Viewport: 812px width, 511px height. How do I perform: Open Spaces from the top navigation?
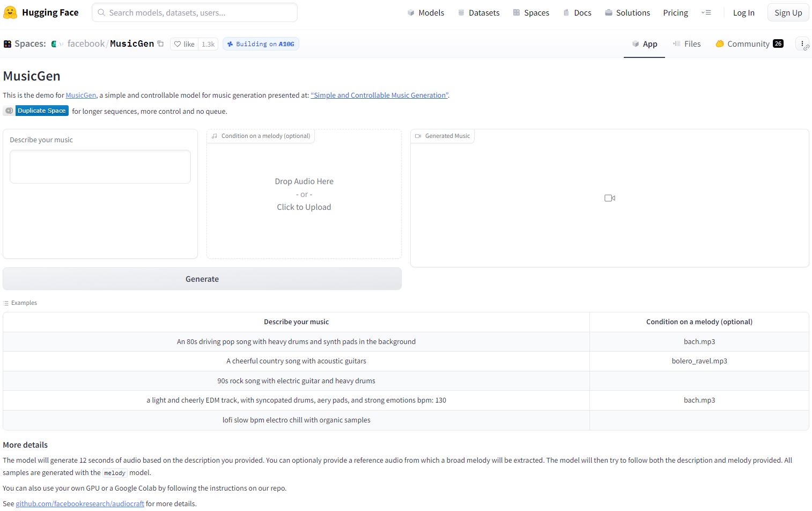pos(531,12)
